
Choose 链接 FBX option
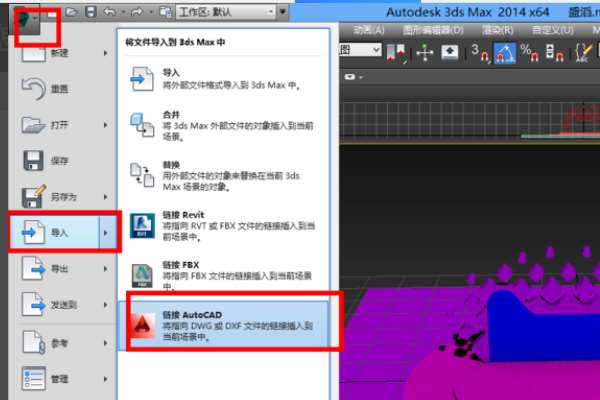pos(224,275)
